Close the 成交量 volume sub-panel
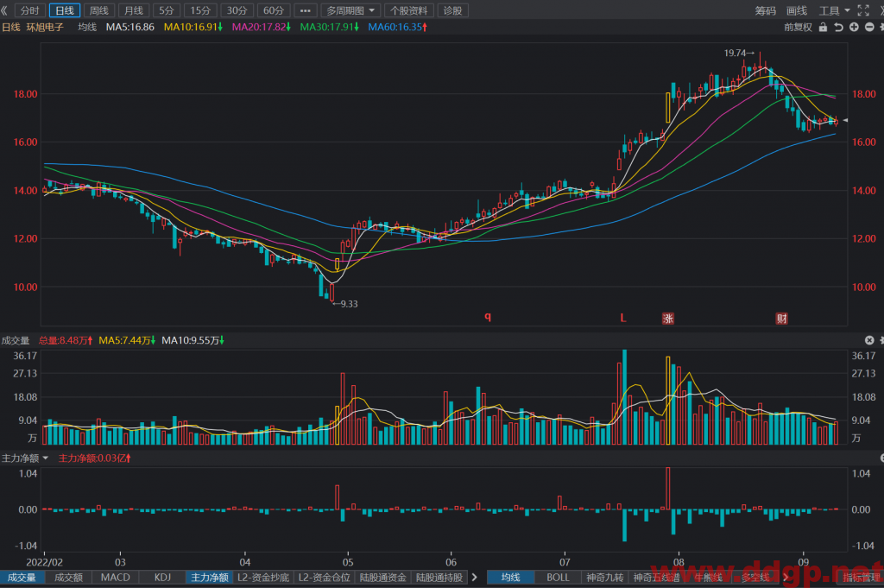The height and width of the screenshot is (588, 884). [x=869, y=340]
